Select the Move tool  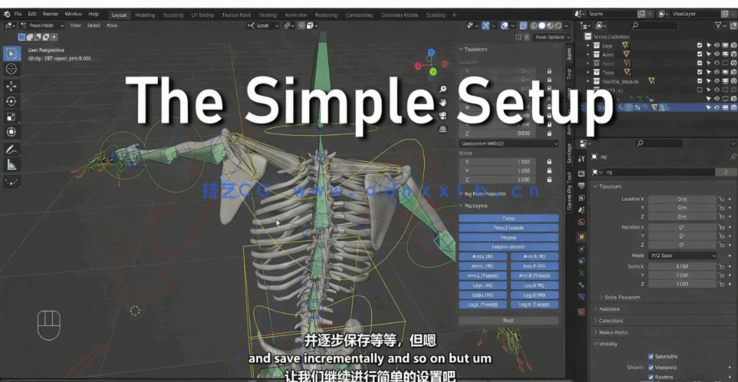coord(12,86)
